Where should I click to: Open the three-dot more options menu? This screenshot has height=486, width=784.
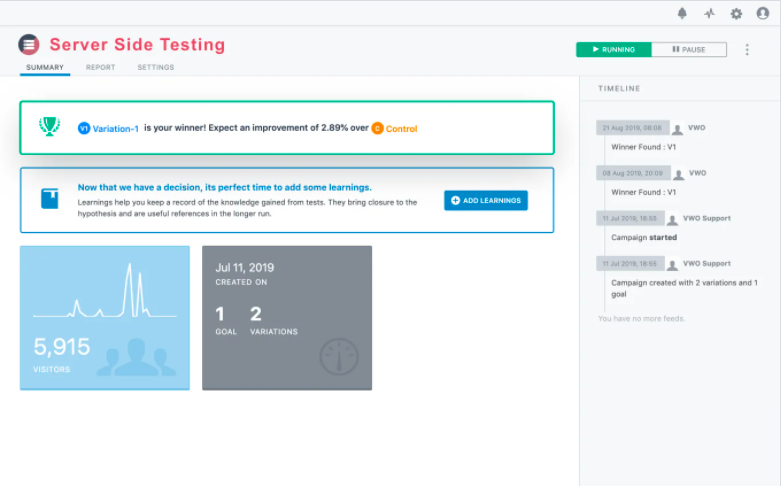(747, 50)
